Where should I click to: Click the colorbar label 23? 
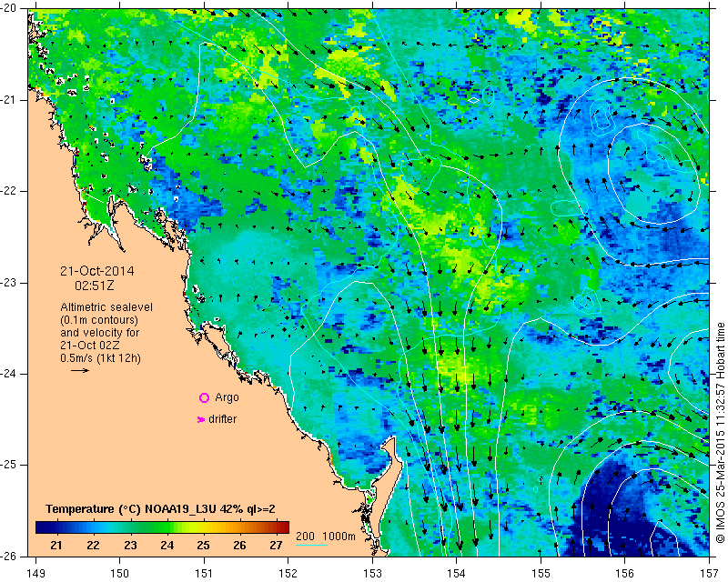point(130,545)
